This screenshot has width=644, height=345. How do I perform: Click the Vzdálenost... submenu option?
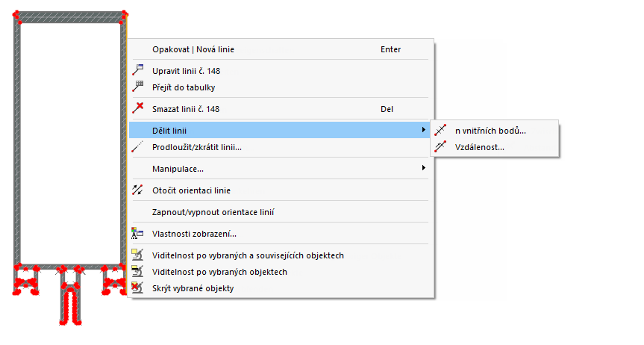[x=479, y=147]
